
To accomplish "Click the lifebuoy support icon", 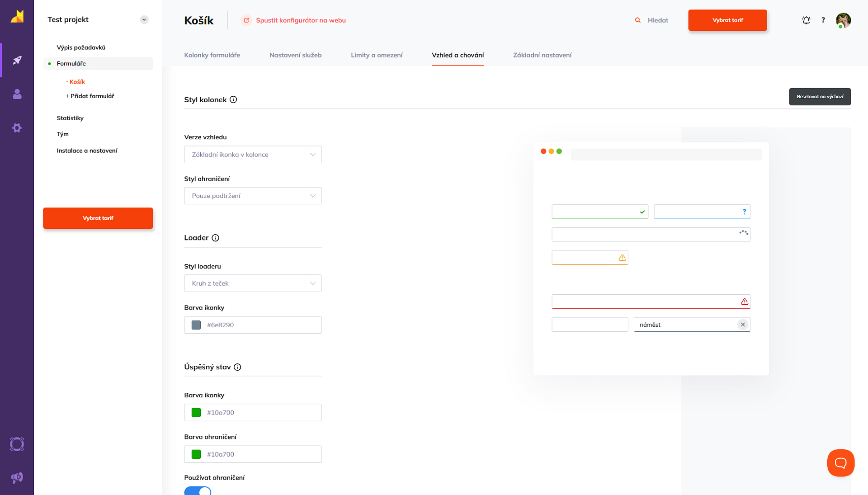I will (17, 444).
